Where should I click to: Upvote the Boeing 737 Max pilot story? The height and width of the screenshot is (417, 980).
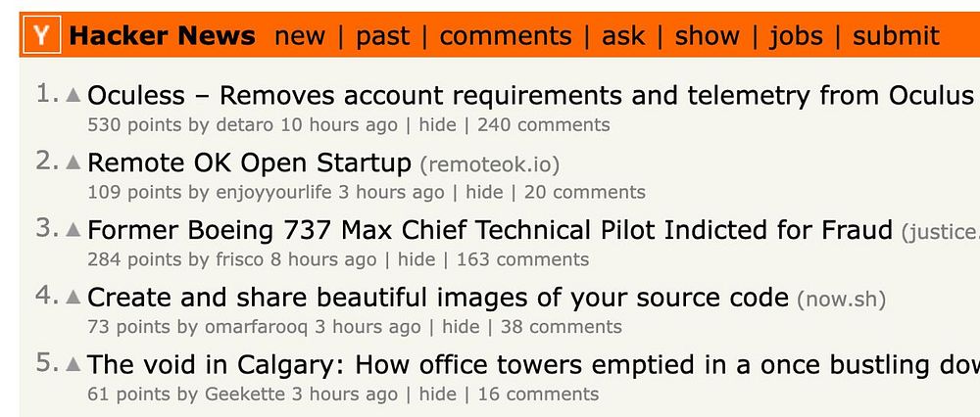pyautogui.click(x=73, y=230)
